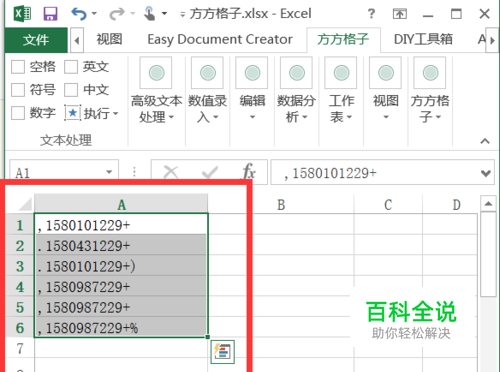Select the 方方格子 tab
Image resolution: width=500 pixels, height=372 pixels.
[x=343, y=39]
